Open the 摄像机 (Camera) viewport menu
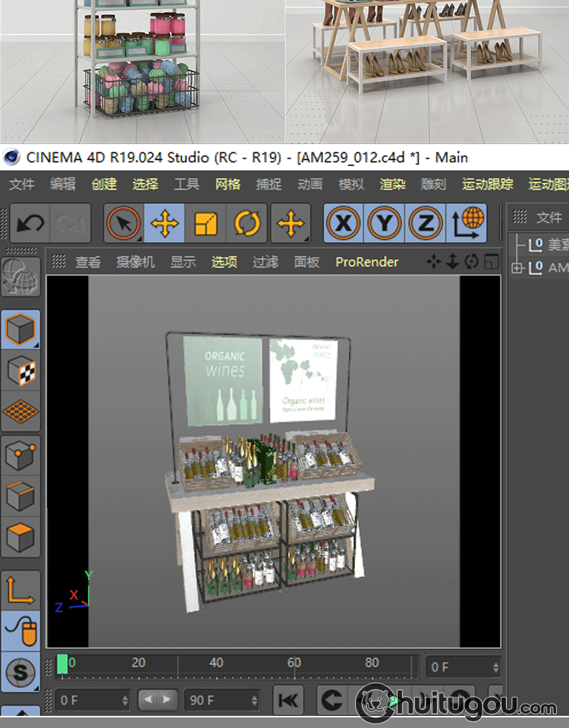This screenshot has height=728, width=569. (x=135, y=262)
